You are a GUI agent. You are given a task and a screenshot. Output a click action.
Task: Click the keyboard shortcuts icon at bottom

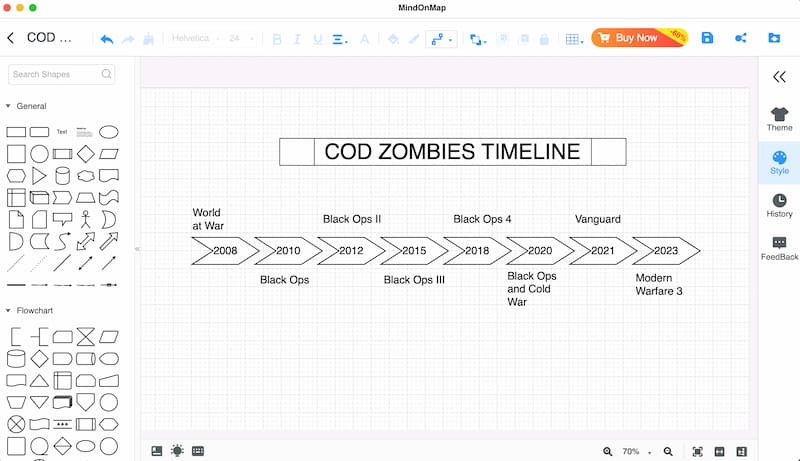(198, 451)
